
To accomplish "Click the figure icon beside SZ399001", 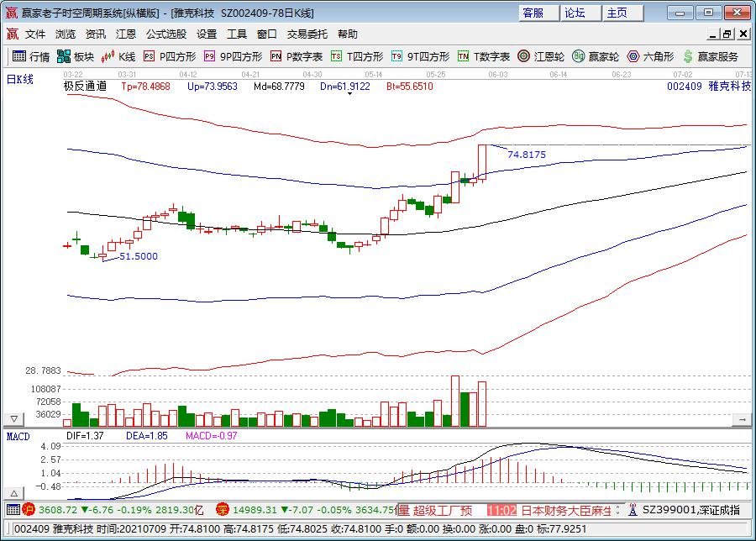I will click(x=633, y=510).
